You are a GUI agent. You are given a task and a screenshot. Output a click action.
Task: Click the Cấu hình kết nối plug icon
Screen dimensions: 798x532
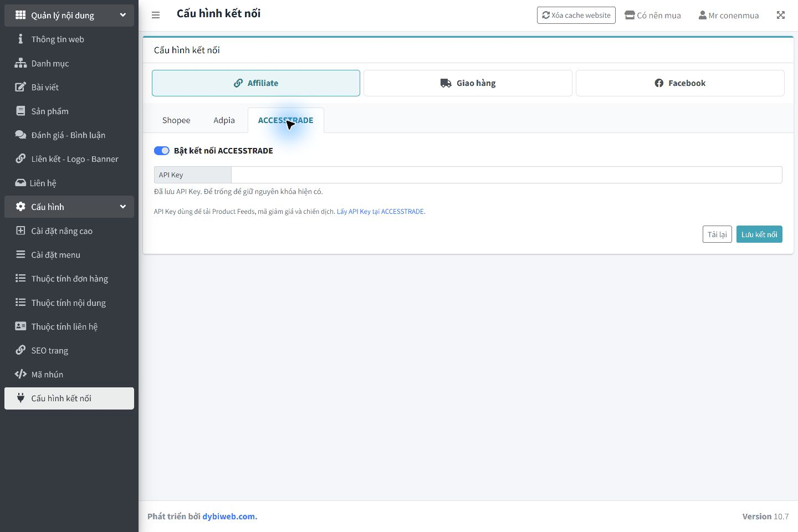coord(21,398)
